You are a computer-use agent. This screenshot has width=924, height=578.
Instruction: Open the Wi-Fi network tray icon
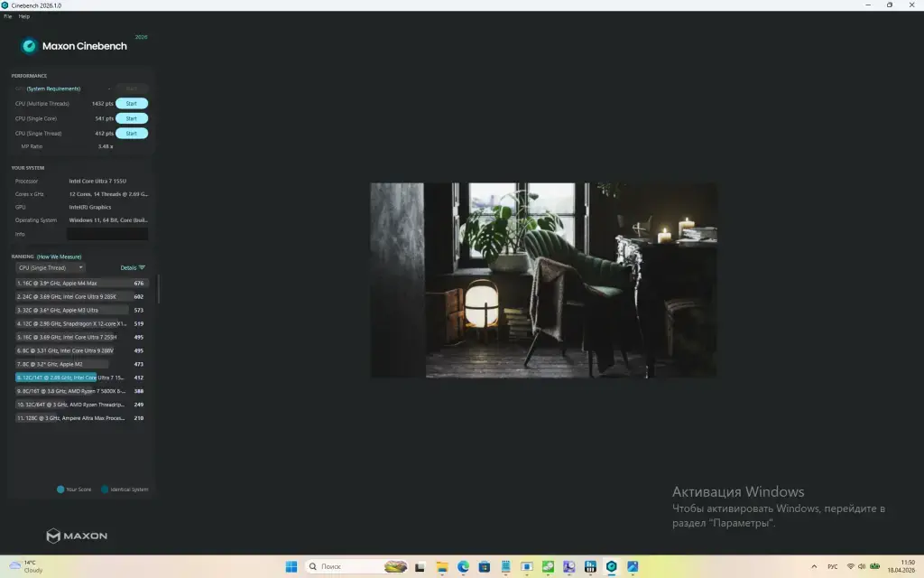[x=850, y=566]
